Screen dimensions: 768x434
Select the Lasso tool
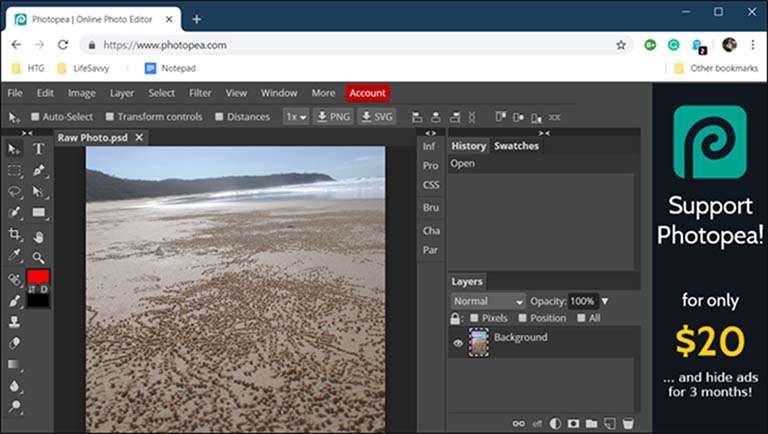point(14,191)
